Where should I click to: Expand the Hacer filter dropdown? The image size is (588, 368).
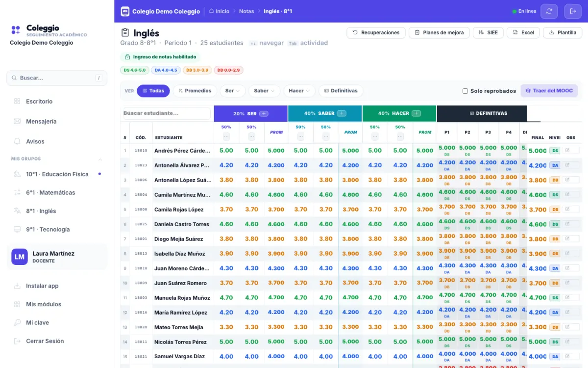pos(299,91)
